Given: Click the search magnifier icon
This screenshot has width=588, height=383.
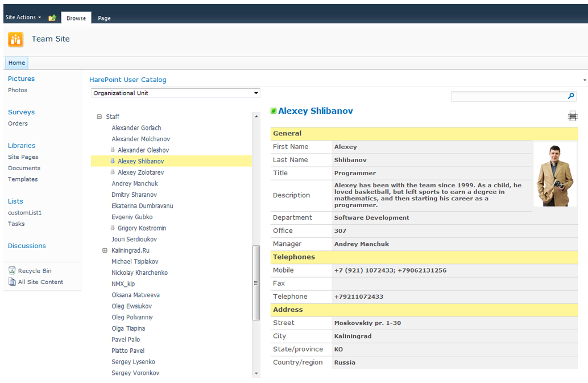Looking at the screenshot, I should click(x=571, y=96).
